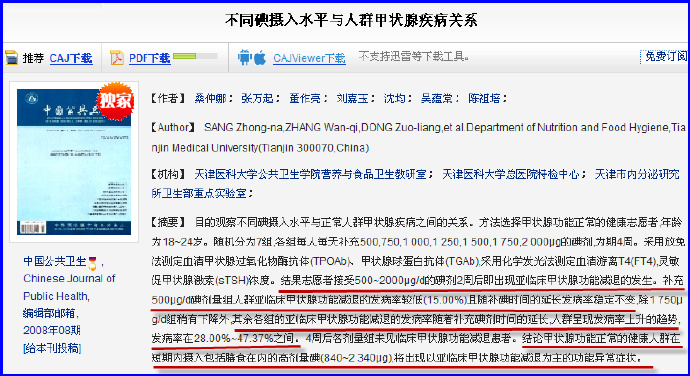Click the 【作者】 label
690x376 pixels.
[x=168, y=98]
